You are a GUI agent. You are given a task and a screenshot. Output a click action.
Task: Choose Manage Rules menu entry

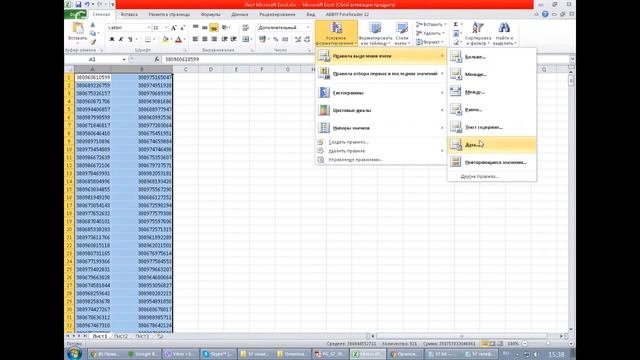point(381,160)
